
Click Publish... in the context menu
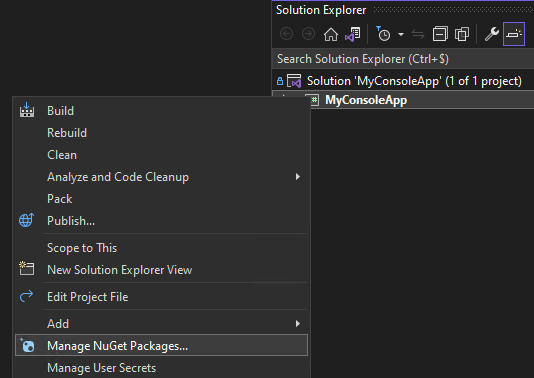[161, 221]
